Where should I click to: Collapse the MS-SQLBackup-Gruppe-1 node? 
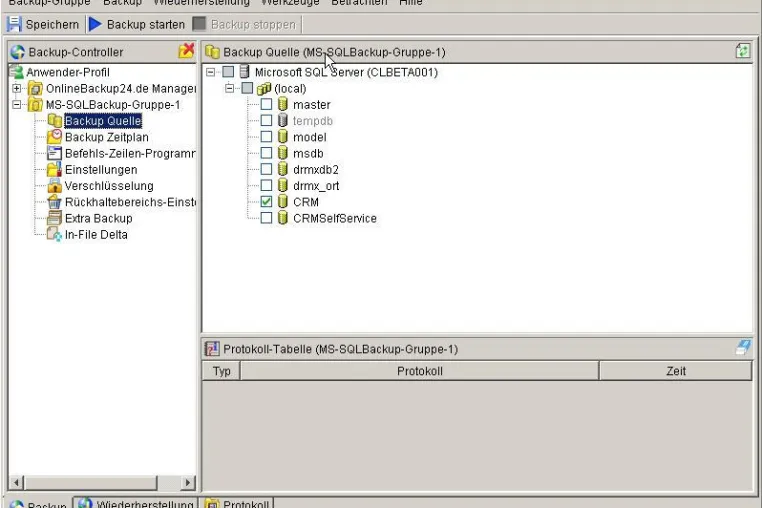(17, 105)
